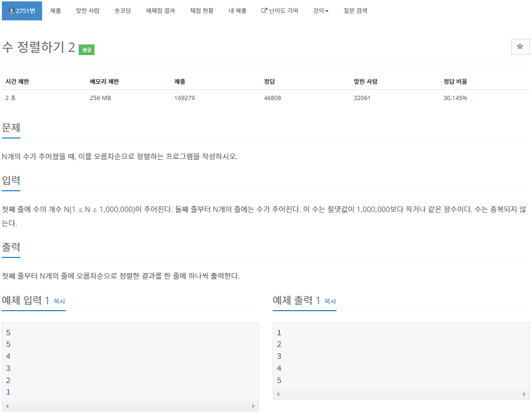Copy 예제 입력 1 with 복사 link
This screenshot has width=532, height=413.
[59, 301]
